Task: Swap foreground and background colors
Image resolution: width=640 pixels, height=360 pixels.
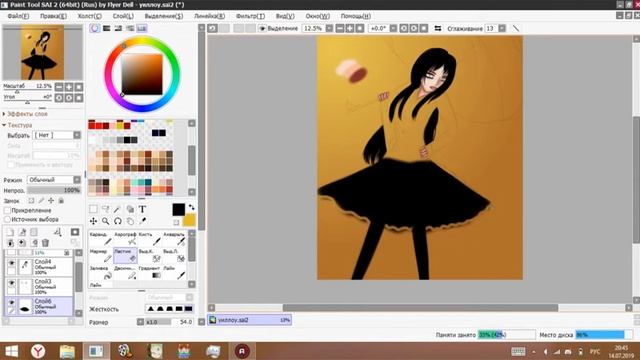Action: [x=191, y=207]
